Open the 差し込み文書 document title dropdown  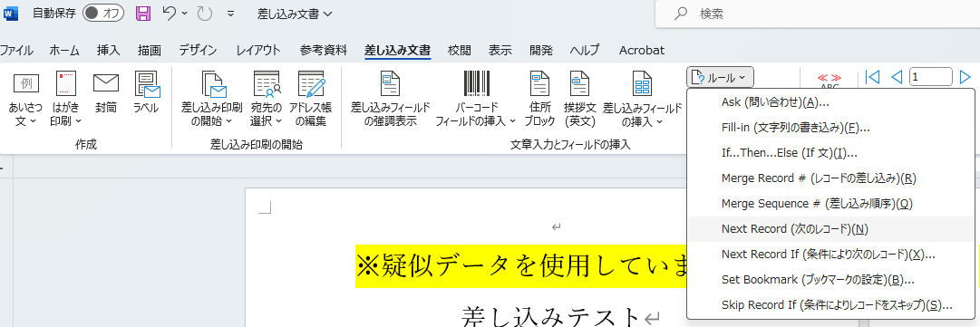click(295, 13)
